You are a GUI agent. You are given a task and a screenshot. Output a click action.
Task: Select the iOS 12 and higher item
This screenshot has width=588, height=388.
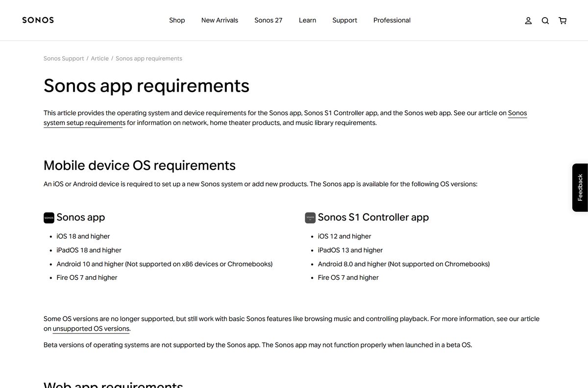[x=344, y=236]
